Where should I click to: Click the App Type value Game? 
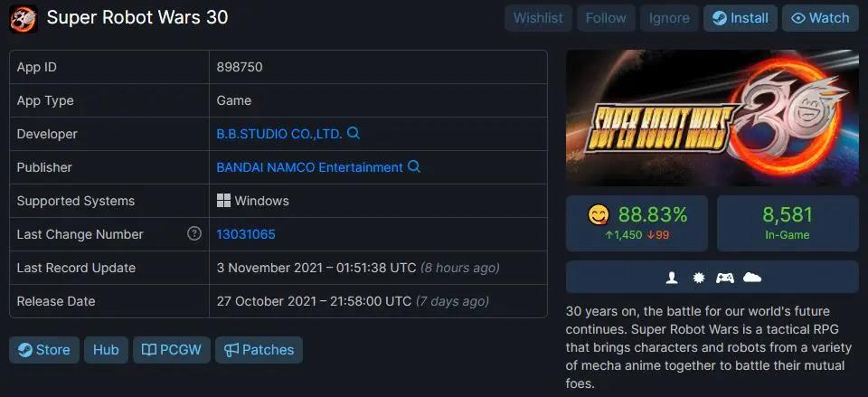coord(233,100)
